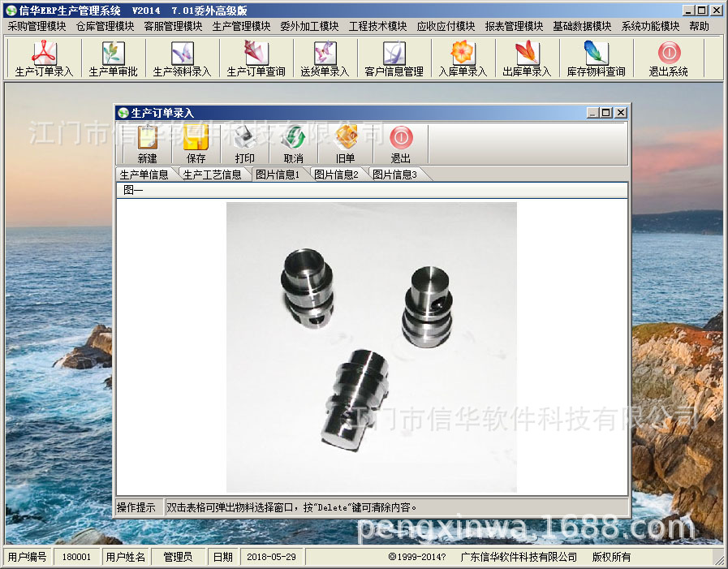Create a new order with 新建 icon
The height and width of the screenshot is (569, 728).
pyautogui.click(x=147, y=147)
